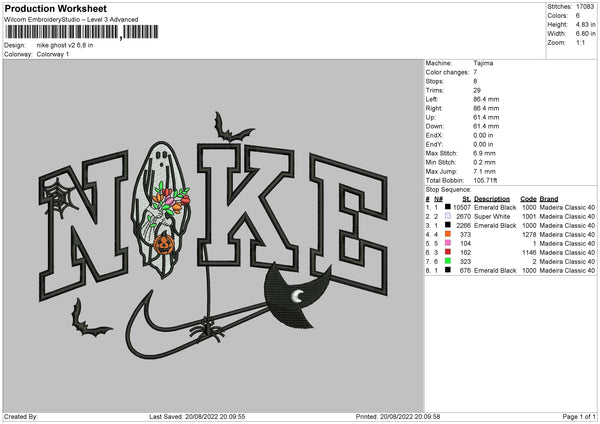This screenshot has height=424, width=600.
Task: Click the 'Printed' timestamp in footer
Action: 398,417
